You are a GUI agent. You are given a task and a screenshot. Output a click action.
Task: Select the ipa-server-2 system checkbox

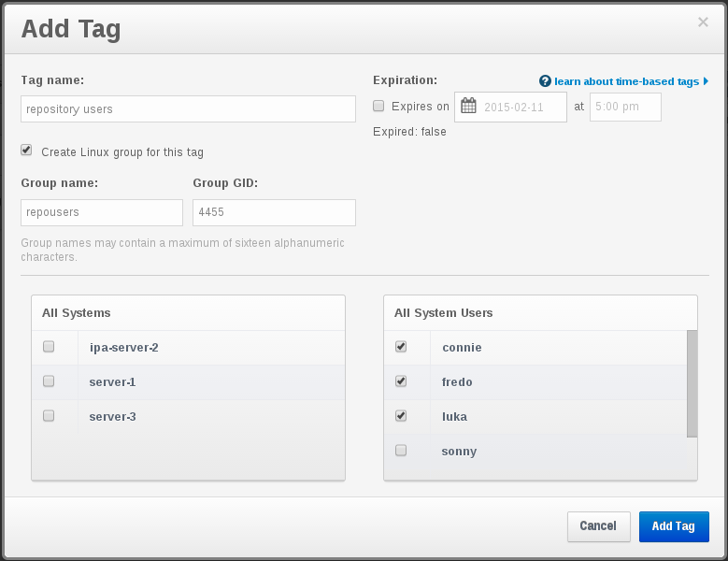click(x=49, y=347)
